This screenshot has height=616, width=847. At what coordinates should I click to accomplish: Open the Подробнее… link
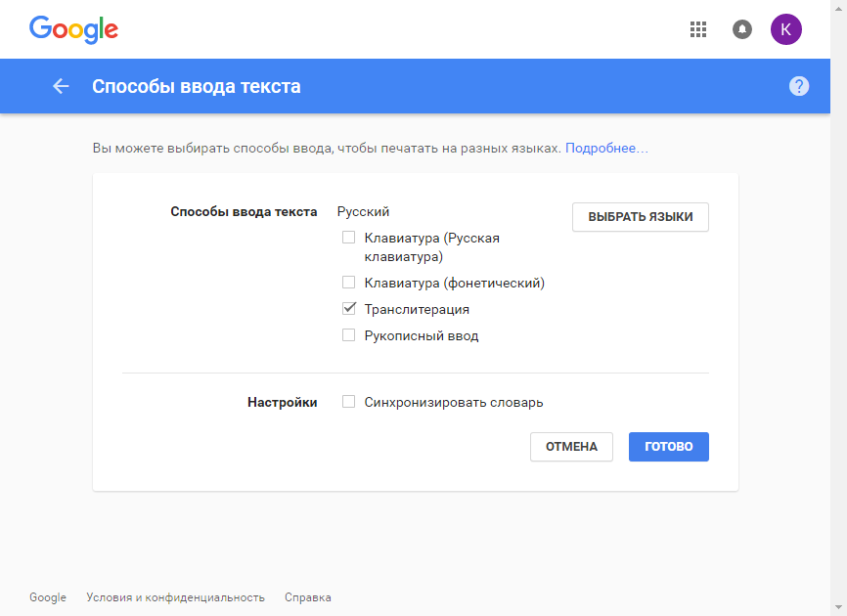(606, 148)
